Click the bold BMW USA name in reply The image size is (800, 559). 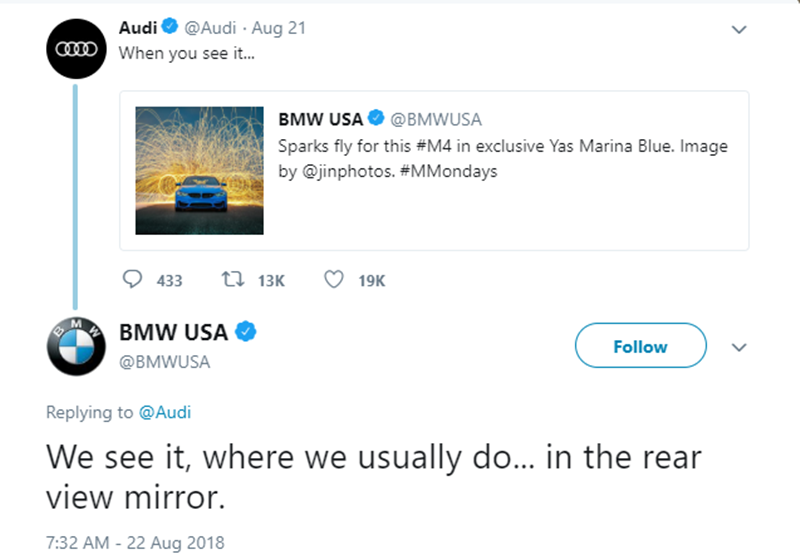[174, 333]
